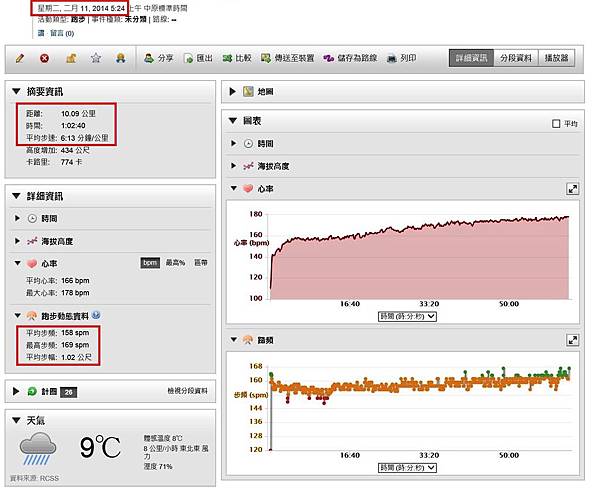Expand the 計圈 laps panel
The image size is (600, 493).
16,391
